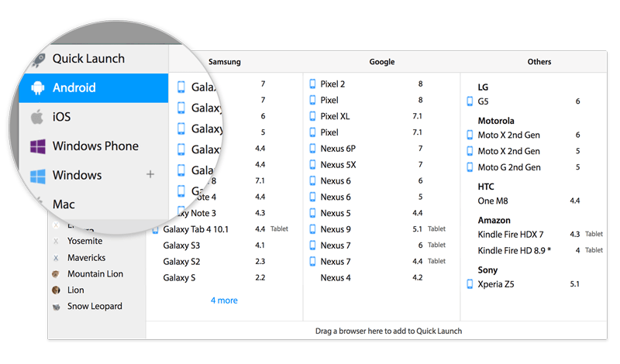The height and width of the screenshot is (364, 620).
Task: Open the iOS platform menu item
Action: point(61,117)
